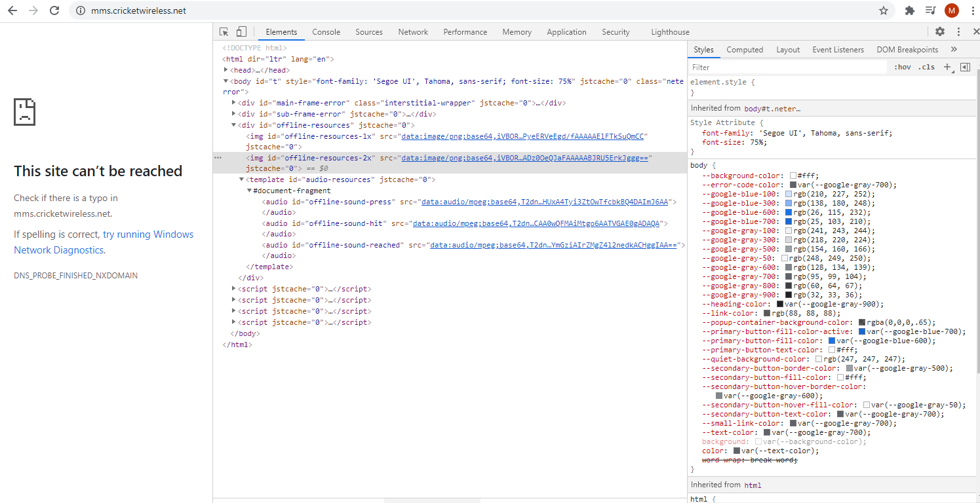The height and width of the screenshot is (503, 980).
Task: Go back to the previous page
Action: click(12, 10)
